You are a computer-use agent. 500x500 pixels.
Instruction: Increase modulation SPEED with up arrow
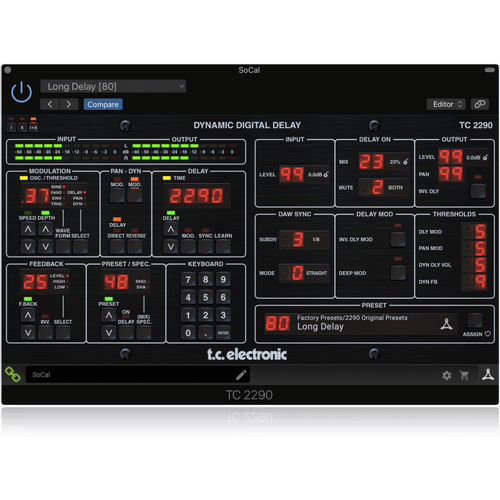click(28, 229)
